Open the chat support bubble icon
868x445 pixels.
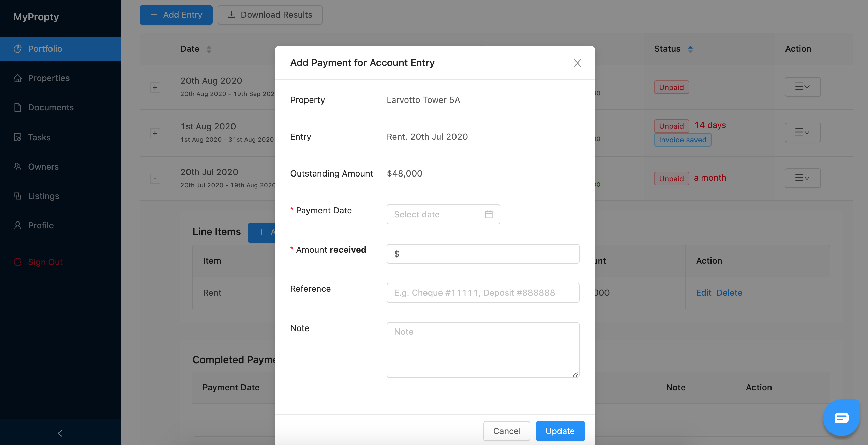click(x=841, y=417)
